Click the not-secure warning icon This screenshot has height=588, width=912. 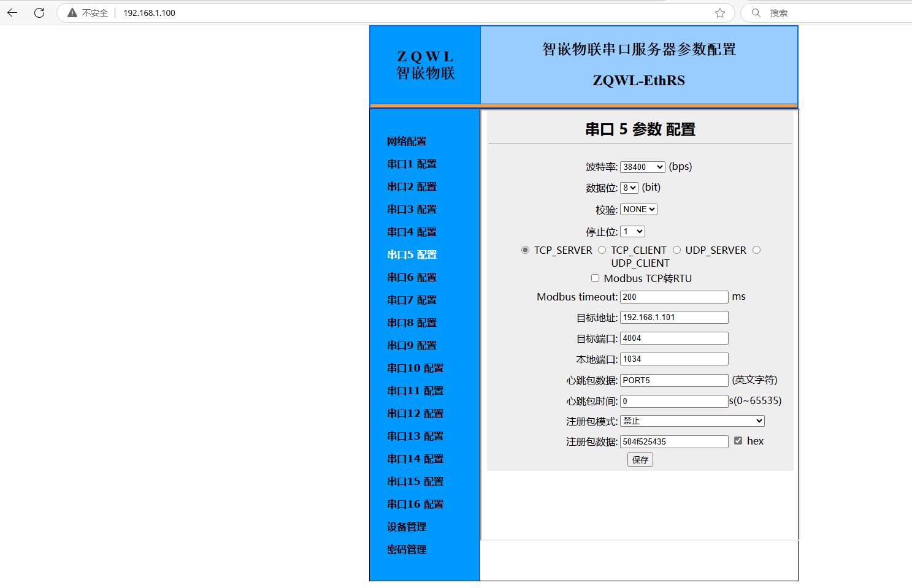pos(72,13)
